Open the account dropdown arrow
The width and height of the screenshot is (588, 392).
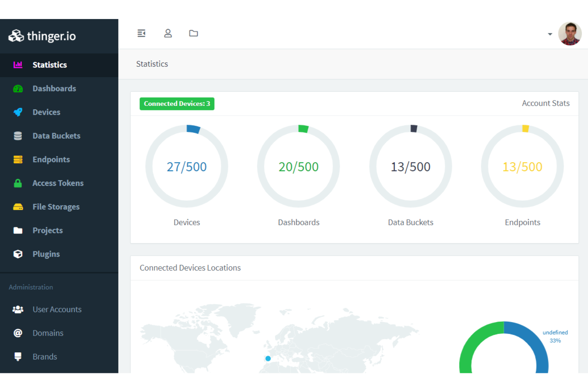pos(550,34)
